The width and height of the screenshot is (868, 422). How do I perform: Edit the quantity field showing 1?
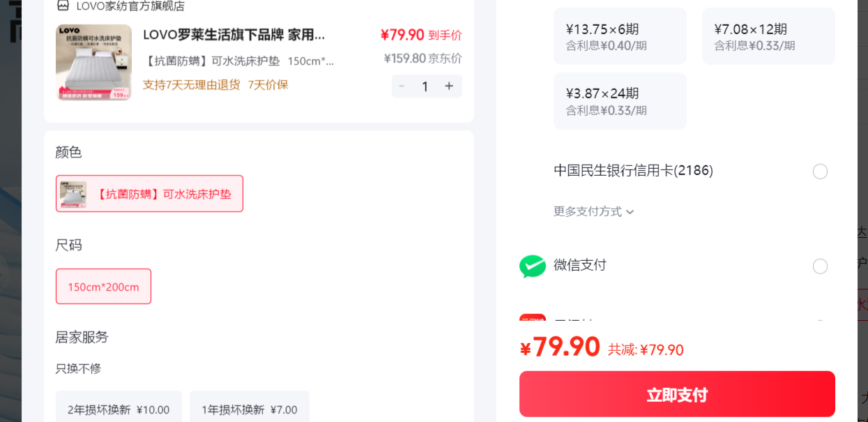(x=425, y=86)
